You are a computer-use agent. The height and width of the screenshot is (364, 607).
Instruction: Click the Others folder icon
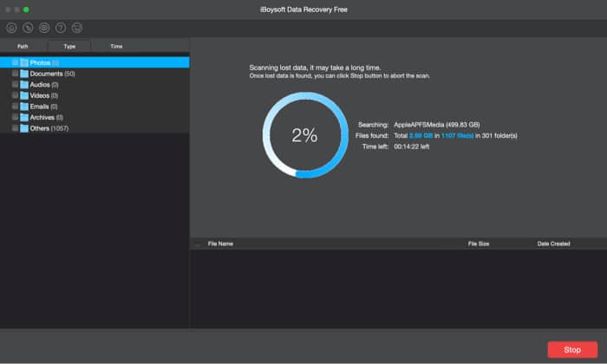pyautogui.click(x=24, y=128)
